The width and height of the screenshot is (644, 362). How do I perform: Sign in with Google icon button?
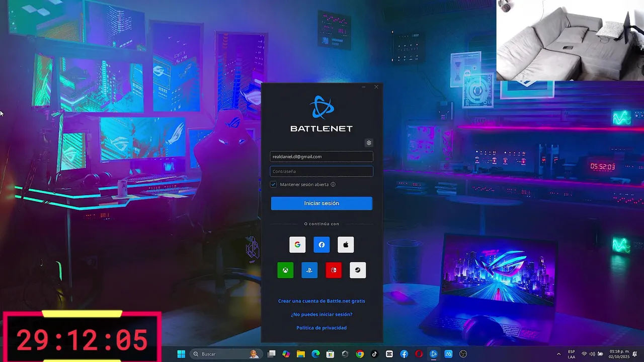pyautogui.click(x=297, y=245)
